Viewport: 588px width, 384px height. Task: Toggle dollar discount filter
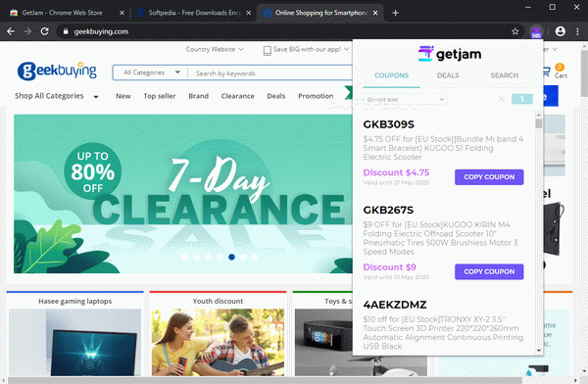[522, 99]
